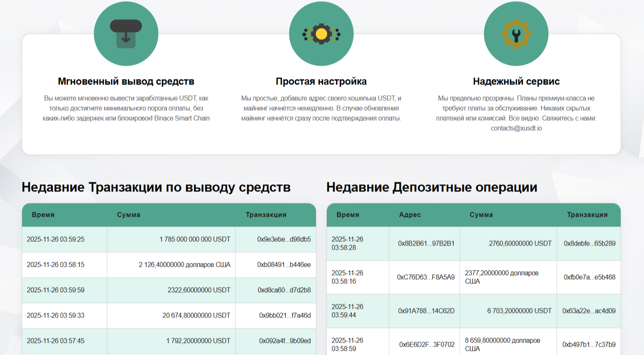Select deposit address 0xC76D63...F8A5A9

point(426,277)
